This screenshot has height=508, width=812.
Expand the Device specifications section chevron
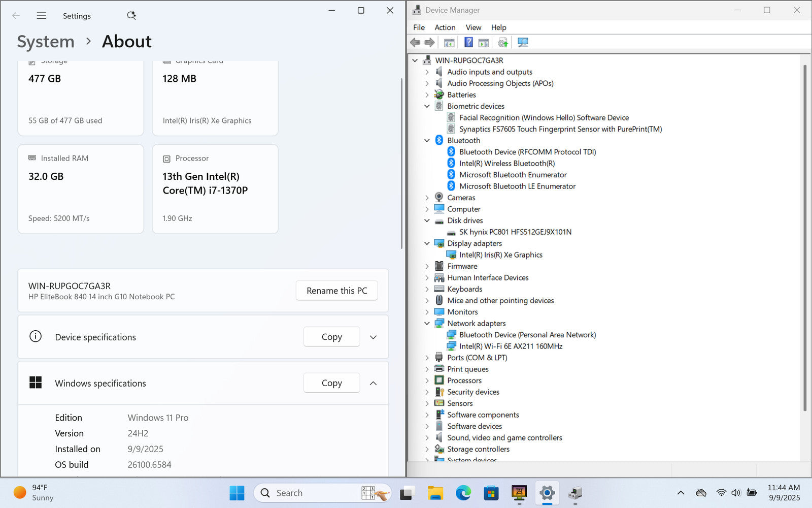[x=373, y=337]
